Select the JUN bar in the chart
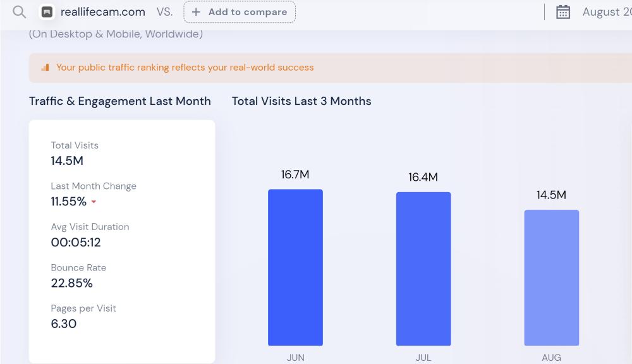The width and height of the screenshot is (632, 364). point(295,267)
